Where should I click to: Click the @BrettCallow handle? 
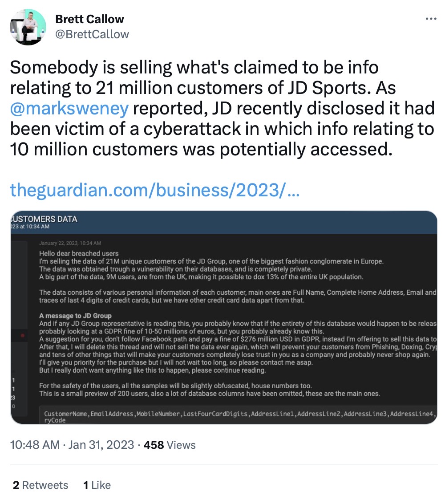coord(92,34)
